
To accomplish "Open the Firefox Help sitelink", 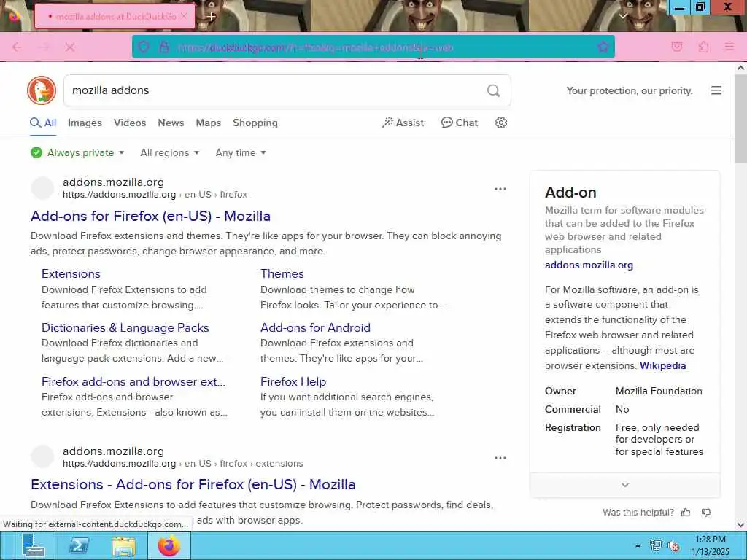I will tap(293, 381).
